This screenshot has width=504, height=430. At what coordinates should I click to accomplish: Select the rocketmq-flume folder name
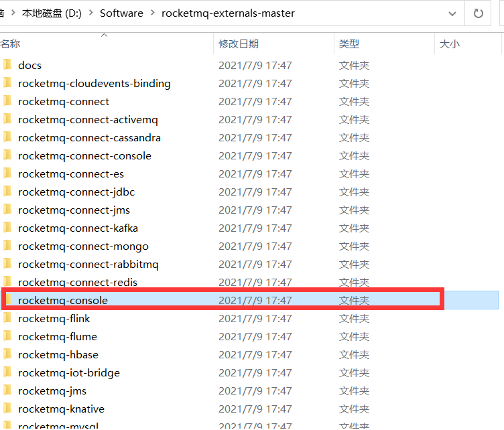click(58, 336)
